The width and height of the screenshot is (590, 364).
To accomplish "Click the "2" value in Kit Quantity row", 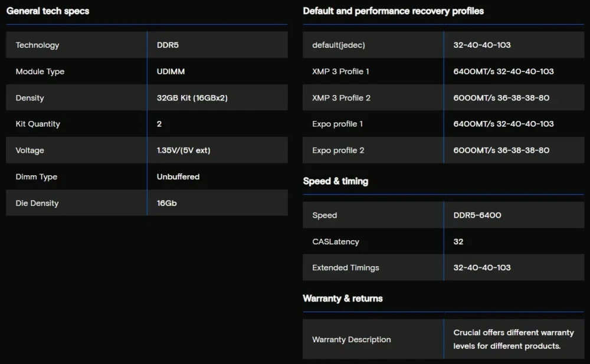I will (159, 124).
